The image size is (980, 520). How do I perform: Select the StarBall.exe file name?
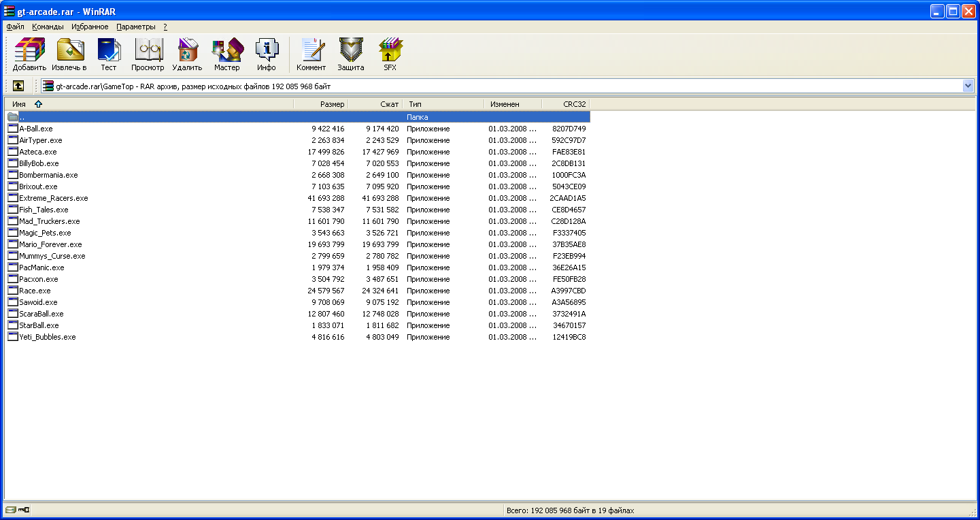point(39,325)
